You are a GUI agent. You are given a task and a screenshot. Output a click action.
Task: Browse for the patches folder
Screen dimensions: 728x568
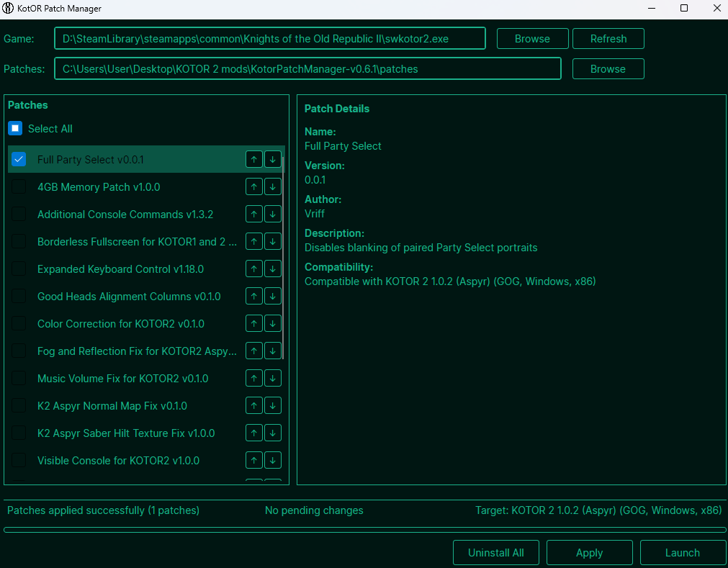[608, 68]
